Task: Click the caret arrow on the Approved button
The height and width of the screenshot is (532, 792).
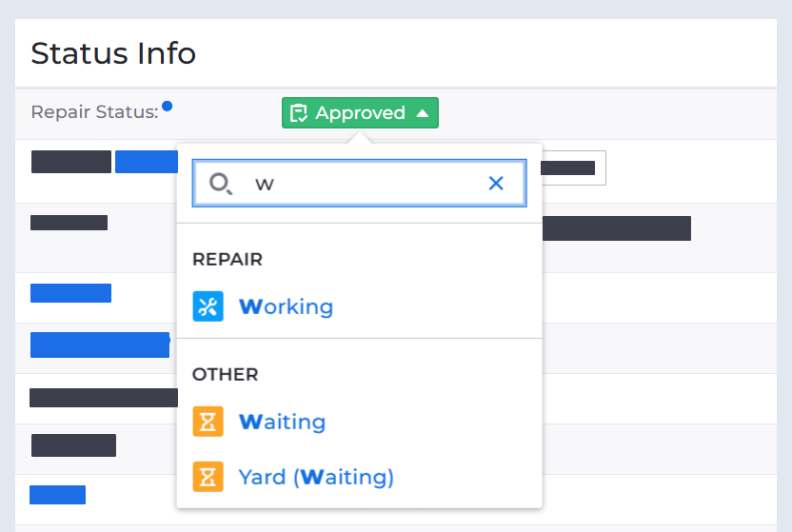Action: point(423,113)
